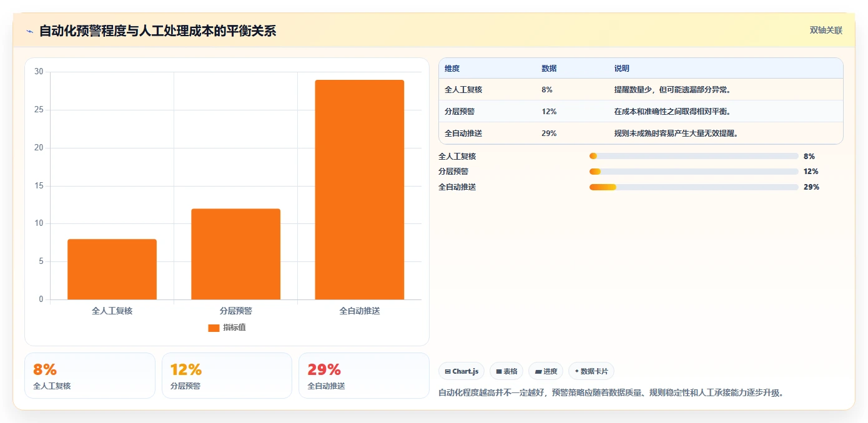Click the 进度 tag
Viewport: 868px width, 423px height.
pos(546,371)
